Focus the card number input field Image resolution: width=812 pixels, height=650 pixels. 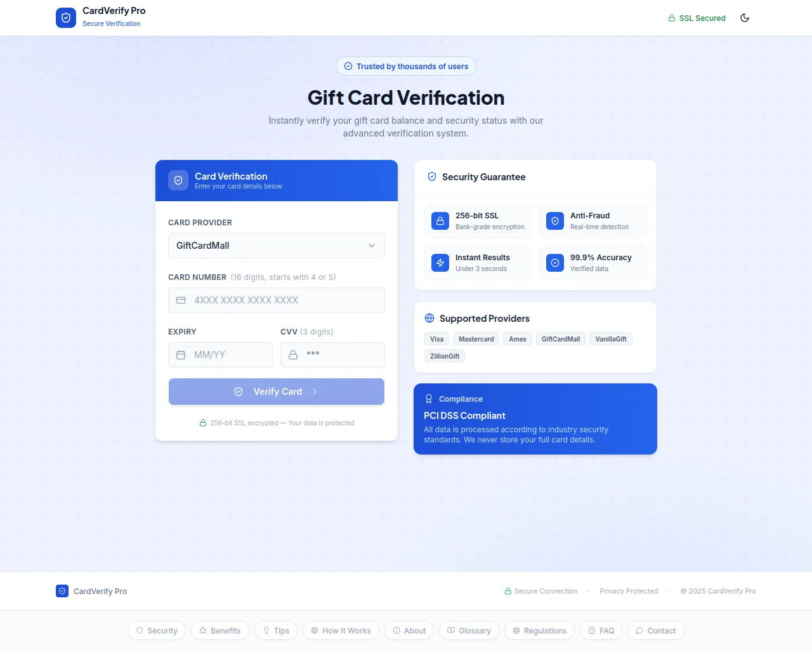(277, 300)
